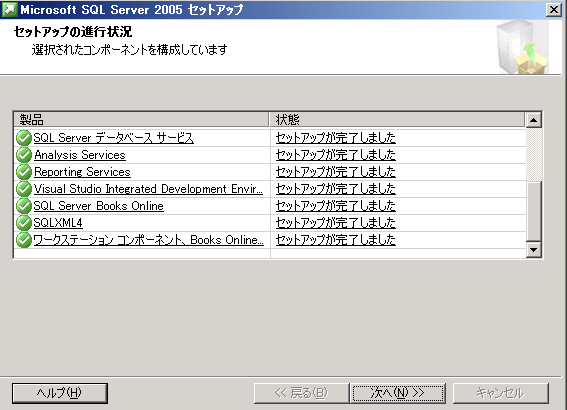567x410 pixels.
Task: Open the Analysis Services product link
Action: (80, 155)
